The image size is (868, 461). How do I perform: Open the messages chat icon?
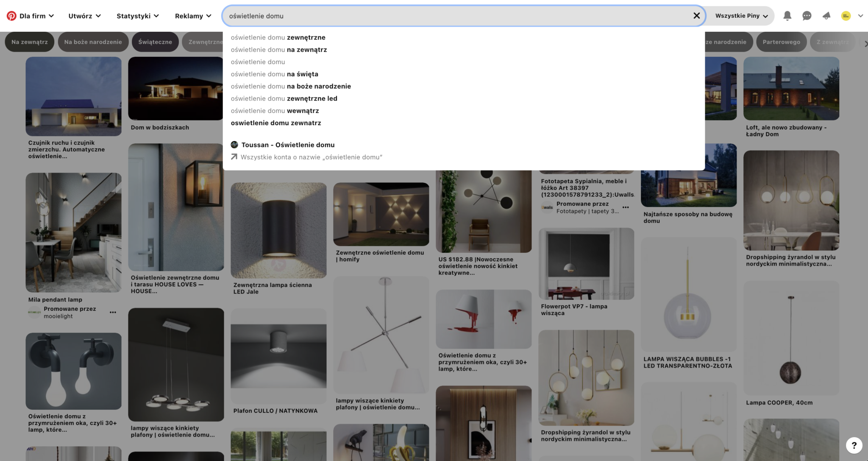pos(807,16)
